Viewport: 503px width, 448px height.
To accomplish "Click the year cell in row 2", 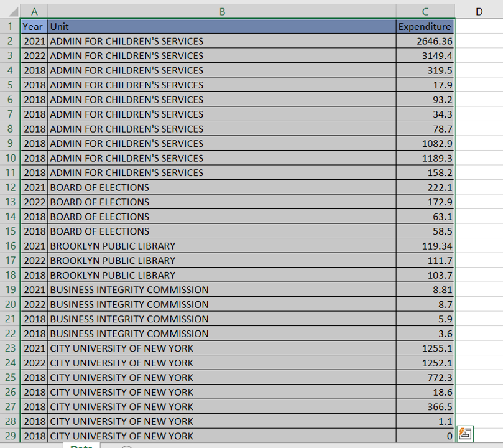I will pos(34,41).
